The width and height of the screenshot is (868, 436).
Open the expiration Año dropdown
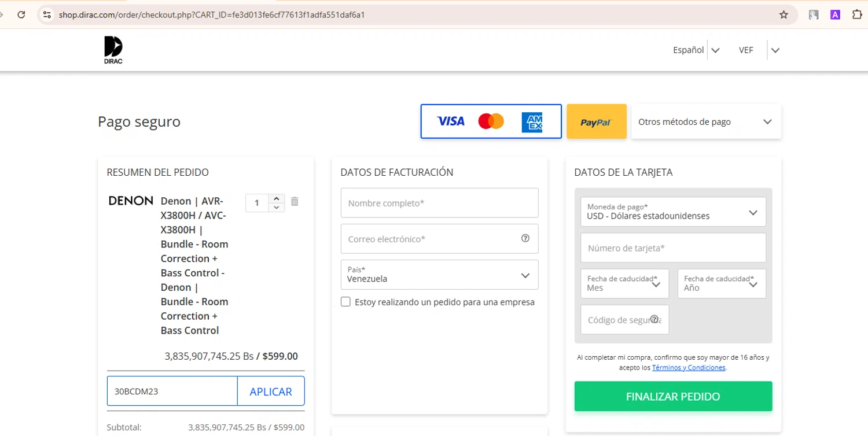coord(722,283)
